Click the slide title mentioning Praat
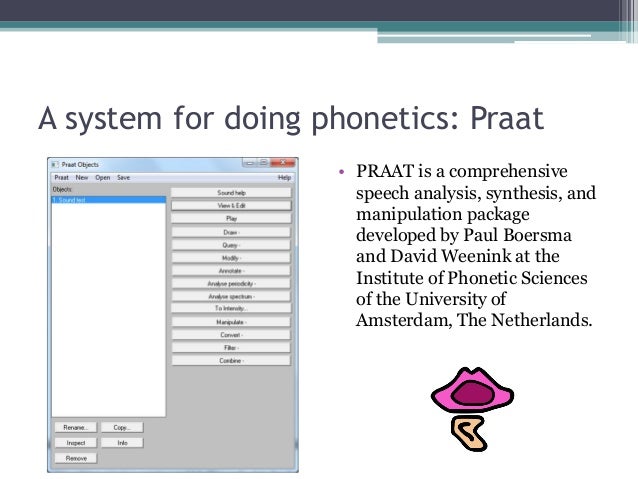638x479 pixels. tap(291, 118)
